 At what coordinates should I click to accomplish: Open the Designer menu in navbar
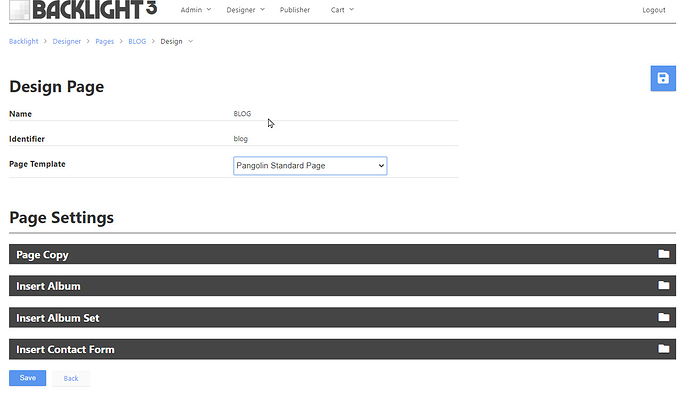(x=245, y=10)
